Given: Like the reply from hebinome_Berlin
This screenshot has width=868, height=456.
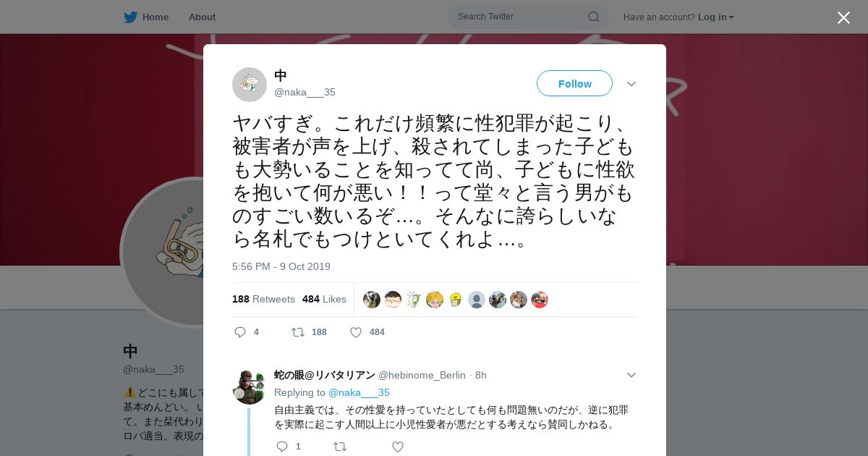Looking at the screenshot, I should [x=397, y=447].
